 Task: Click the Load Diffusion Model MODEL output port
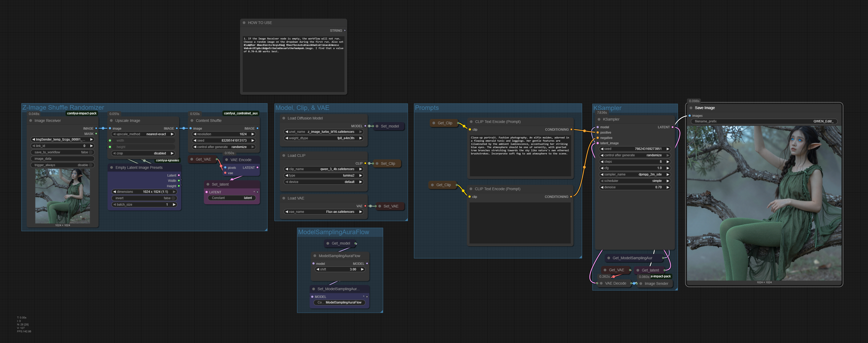365,126
